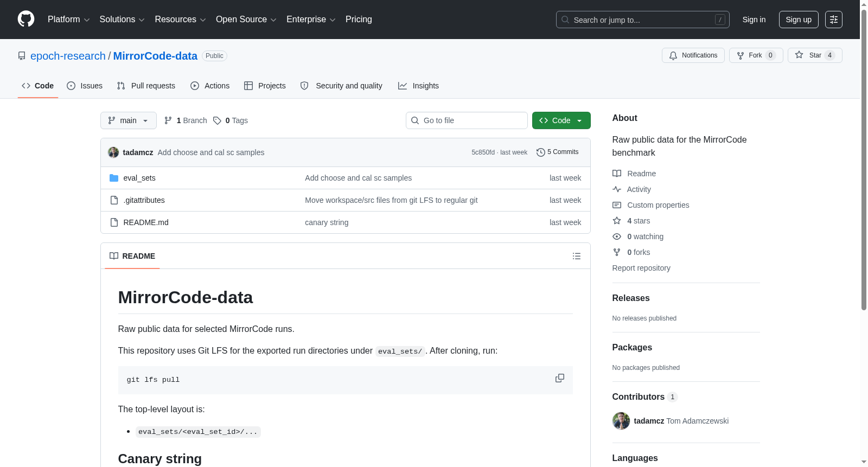This screenshot has width=868, height=467.
Task: Open the green Code clone dropdown
Action: pos(561,120)
